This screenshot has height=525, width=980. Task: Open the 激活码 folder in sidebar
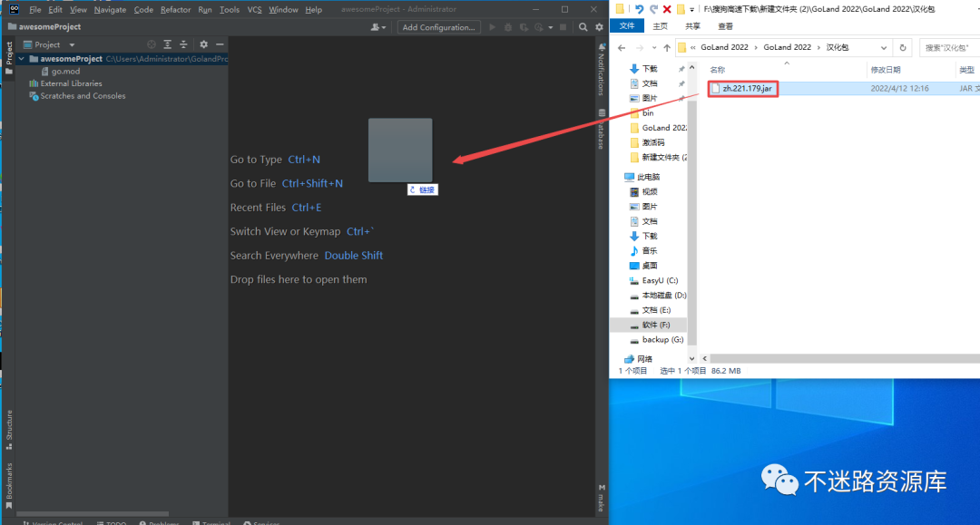(653, 142)
